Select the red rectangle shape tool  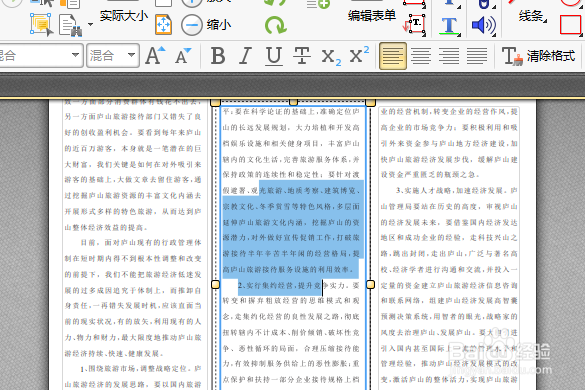[570, 25]
